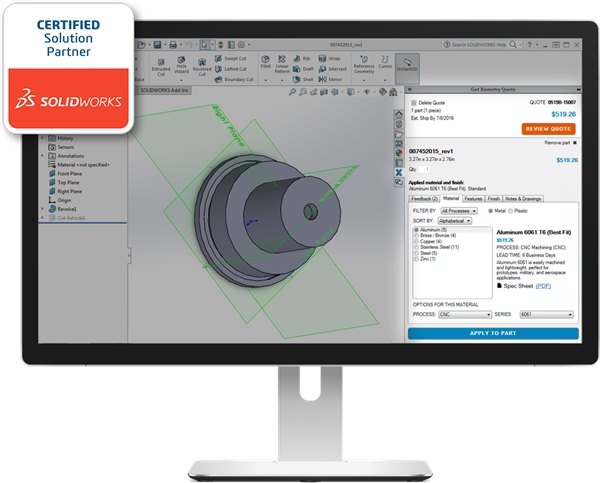The height and width of the screenshot is (483, 600).
Task: Open the Alphabetical sort dropdown
Action: tap(456, 221)
